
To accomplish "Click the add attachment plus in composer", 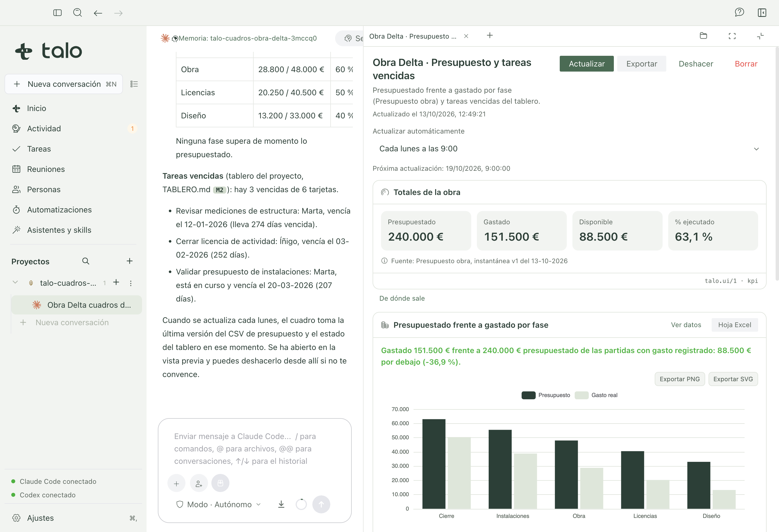I will pyautogui.click(x=176, y=483).
